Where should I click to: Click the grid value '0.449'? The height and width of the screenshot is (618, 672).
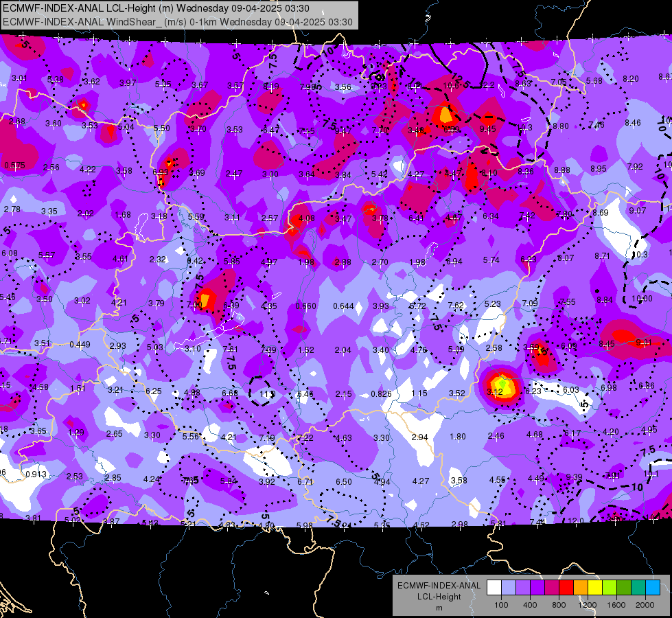pyautogui.click(x=80, y=345)
